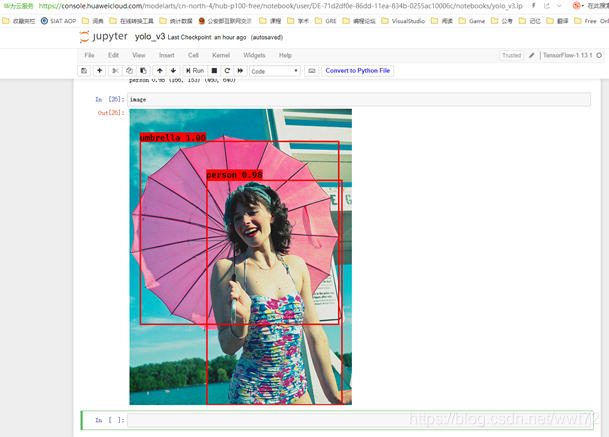
Task: Open the Cell menu
Action: [x=193, y=55]
